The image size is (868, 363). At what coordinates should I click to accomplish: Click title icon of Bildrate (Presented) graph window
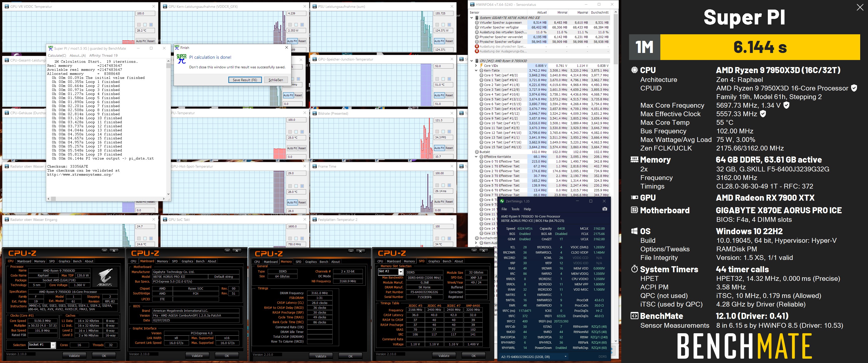314,113
